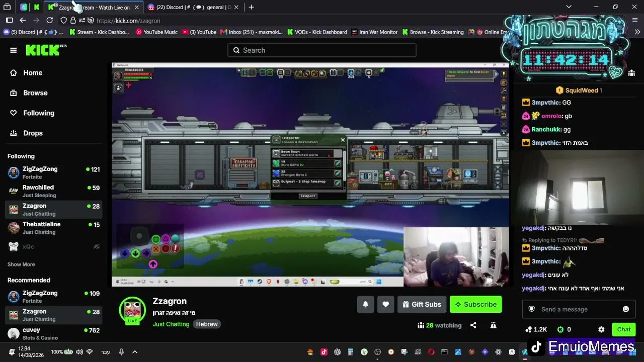Open the browser application menu
This screenshot has height=362, width=644.
[x=636, y=20]
